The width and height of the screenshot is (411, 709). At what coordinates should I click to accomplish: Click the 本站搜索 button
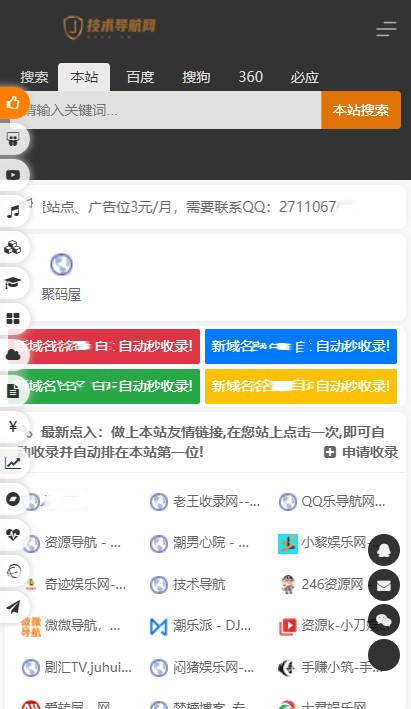[x=361, y=110]
